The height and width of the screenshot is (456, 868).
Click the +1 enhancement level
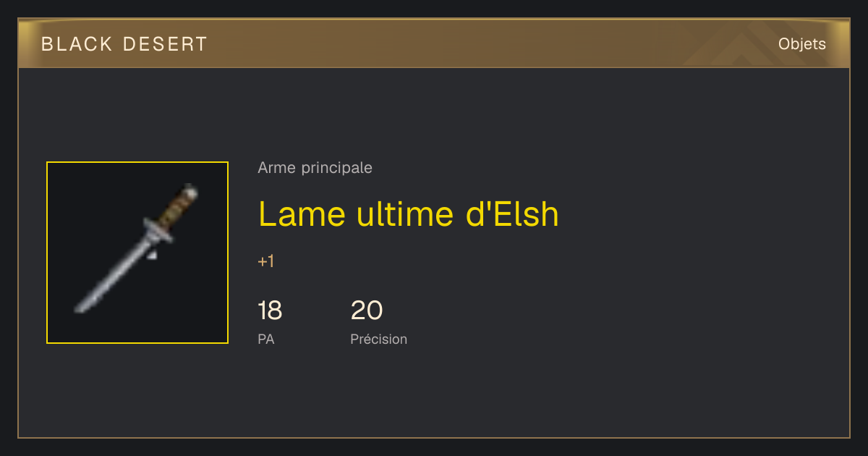tap(265, 261)
